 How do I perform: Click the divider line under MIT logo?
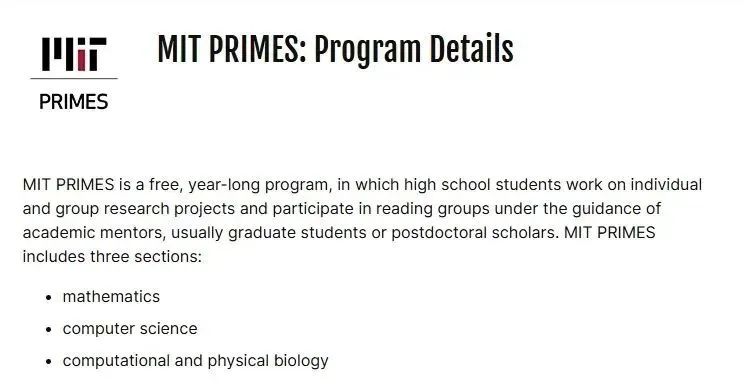tap(74, 78)
